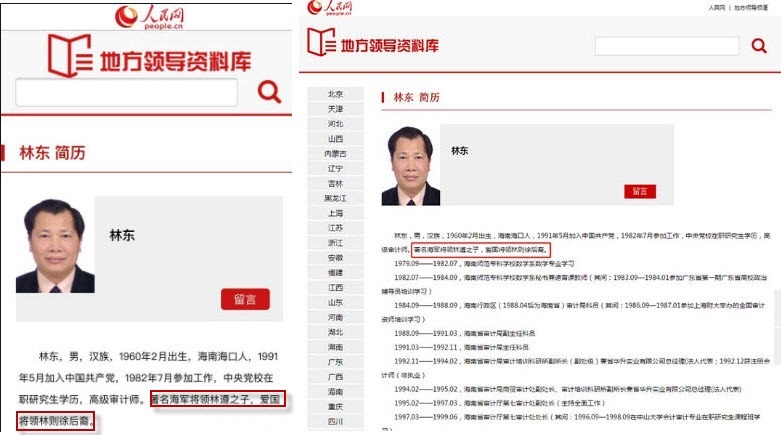Click the resume line starting 1982.07—1984.09
The height and width of the screenshot is (435, 781).
[x=580, y=278]
